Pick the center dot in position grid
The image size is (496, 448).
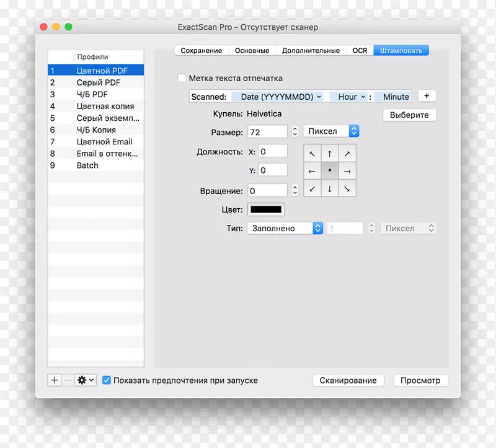coord(330,171)
